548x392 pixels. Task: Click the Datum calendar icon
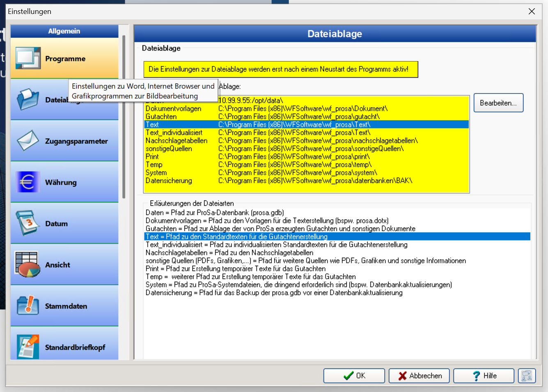click(x=28, y=223)
